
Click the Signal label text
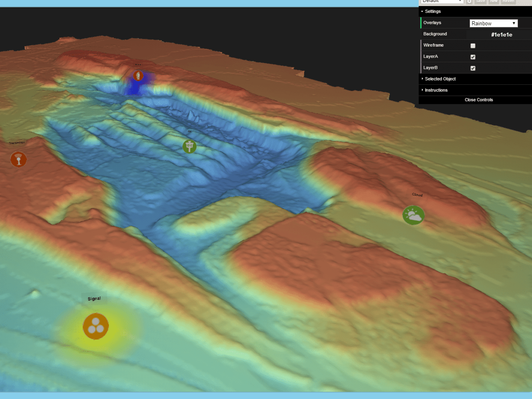click(x=94, y=299)
